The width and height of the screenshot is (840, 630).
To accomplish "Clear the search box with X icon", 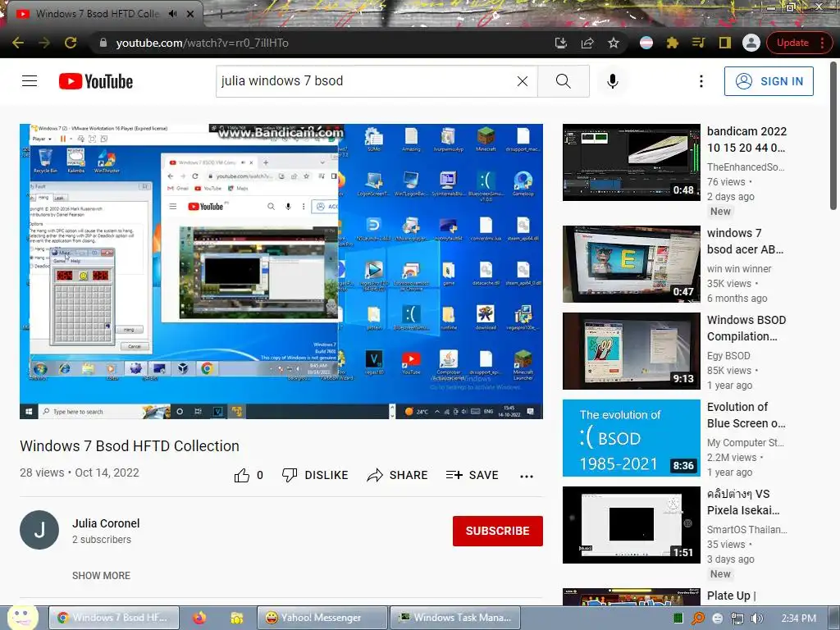I will coord(523,81).
